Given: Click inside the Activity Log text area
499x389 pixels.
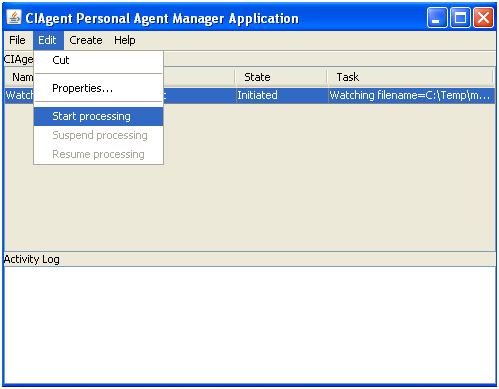Looking at the screenshot, I should (x=250, y=325).
